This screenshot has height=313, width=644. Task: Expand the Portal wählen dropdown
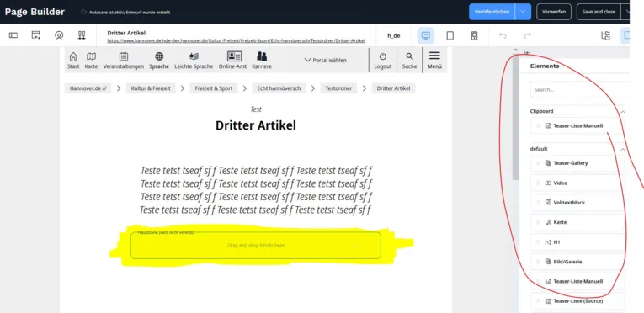pos(325,60)
